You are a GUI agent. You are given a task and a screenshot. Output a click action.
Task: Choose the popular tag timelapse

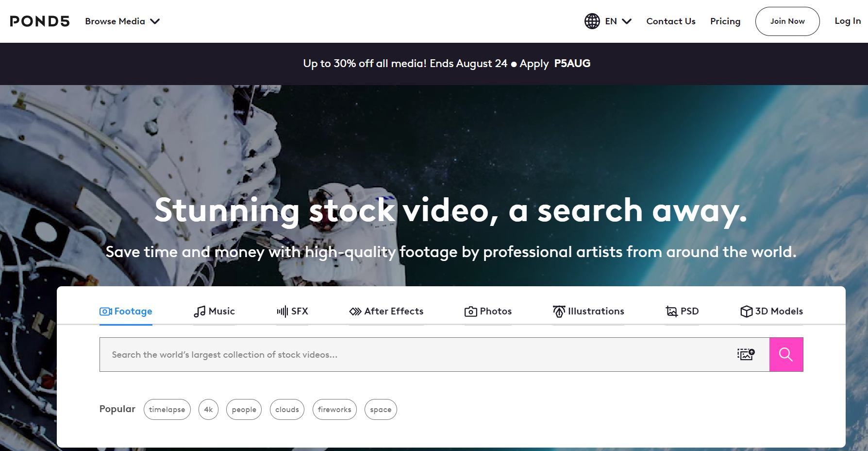click(x=167, y=410)
